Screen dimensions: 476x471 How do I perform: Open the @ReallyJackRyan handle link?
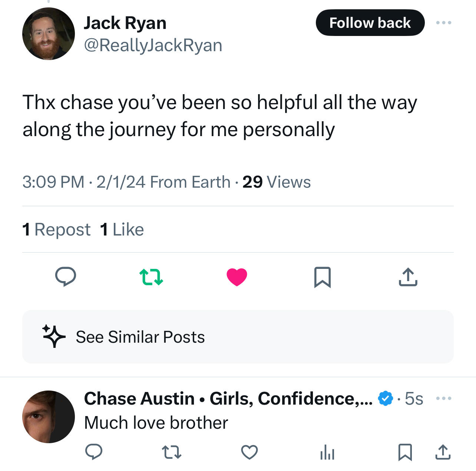153,45
